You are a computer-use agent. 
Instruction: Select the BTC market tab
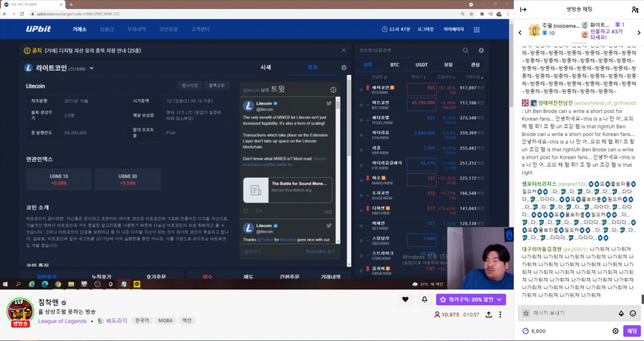point(394,64)
